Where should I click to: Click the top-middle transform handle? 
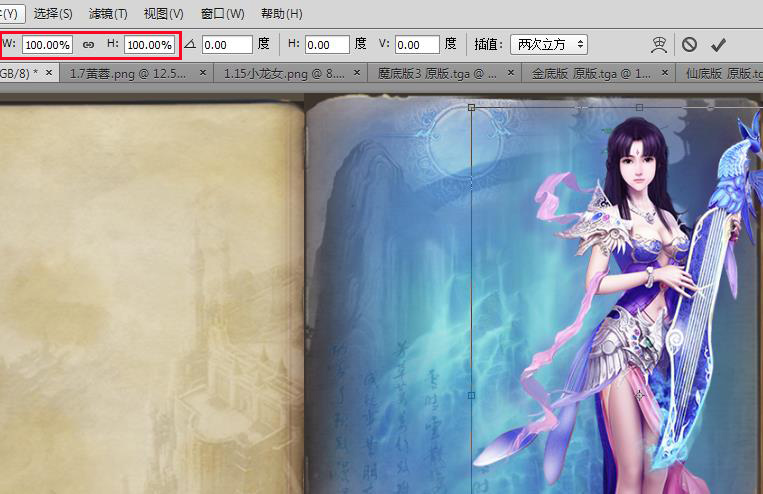point(639,107)
